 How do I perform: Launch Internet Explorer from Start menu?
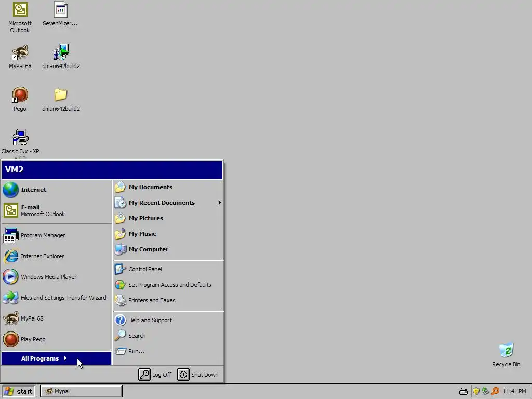(57, 256)
